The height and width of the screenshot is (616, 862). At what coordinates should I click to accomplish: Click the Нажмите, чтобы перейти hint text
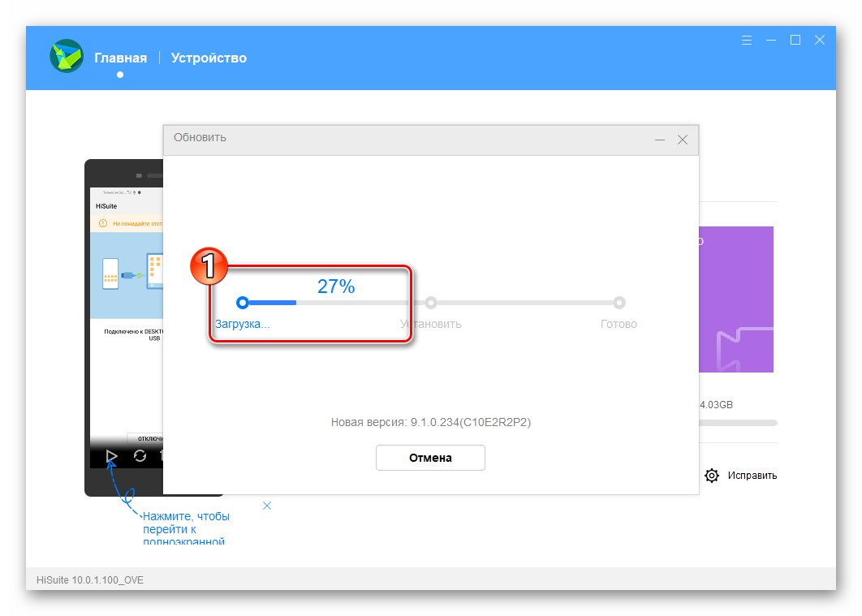click(x=186, y=529)
